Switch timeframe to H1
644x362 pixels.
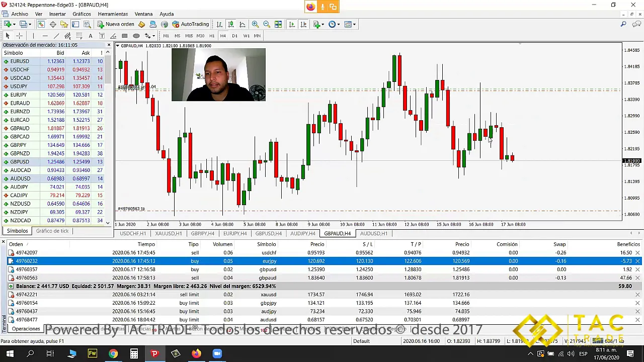(212, 36)
